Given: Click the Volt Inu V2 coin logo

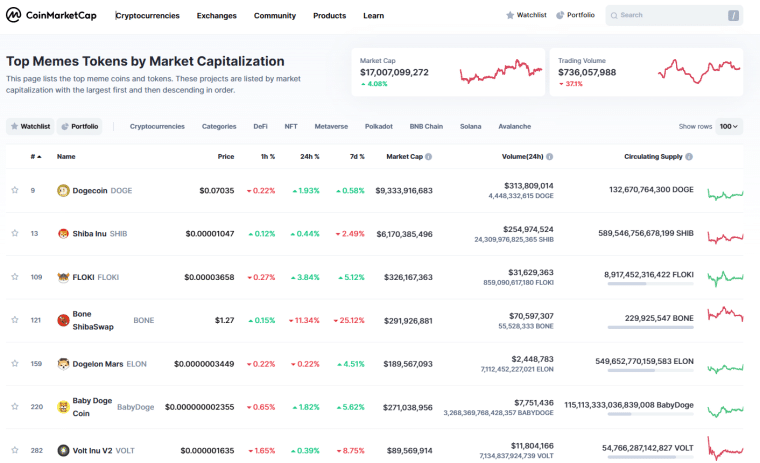Looking at the screenshot, I should [63, 450].
